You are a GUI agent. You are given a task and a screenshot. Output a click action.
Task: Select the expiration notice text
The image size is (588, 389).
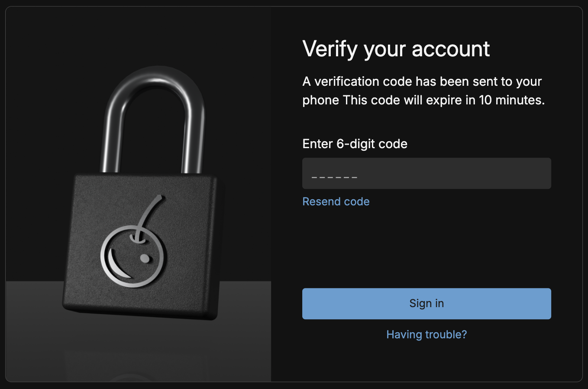click(423, 90)
